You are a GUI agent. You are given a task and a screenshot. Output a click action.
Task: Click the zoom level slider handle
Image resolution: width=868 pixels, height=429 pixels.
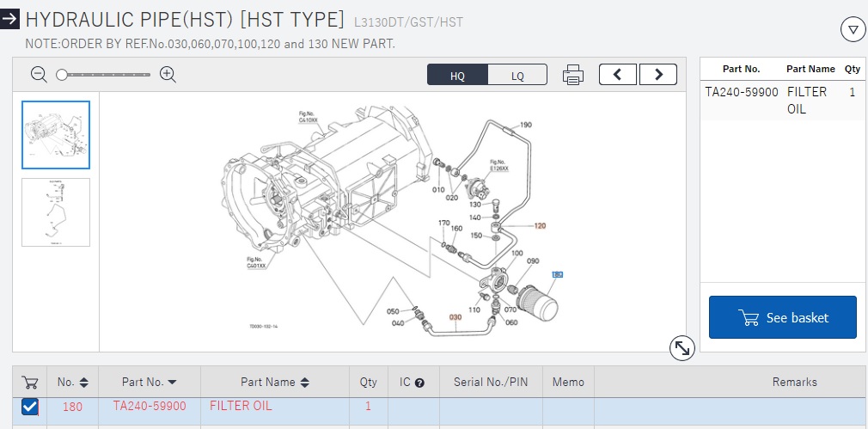62,75
